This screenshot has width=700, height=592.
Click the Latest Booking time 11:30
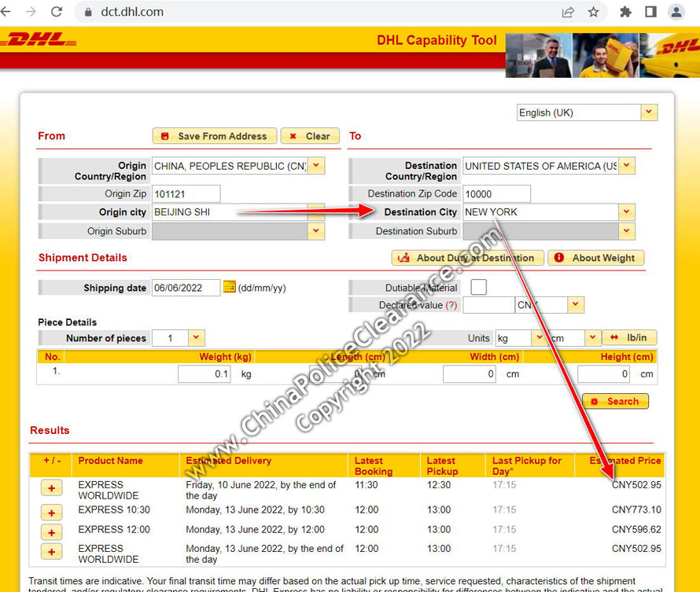tap(367, 485)
